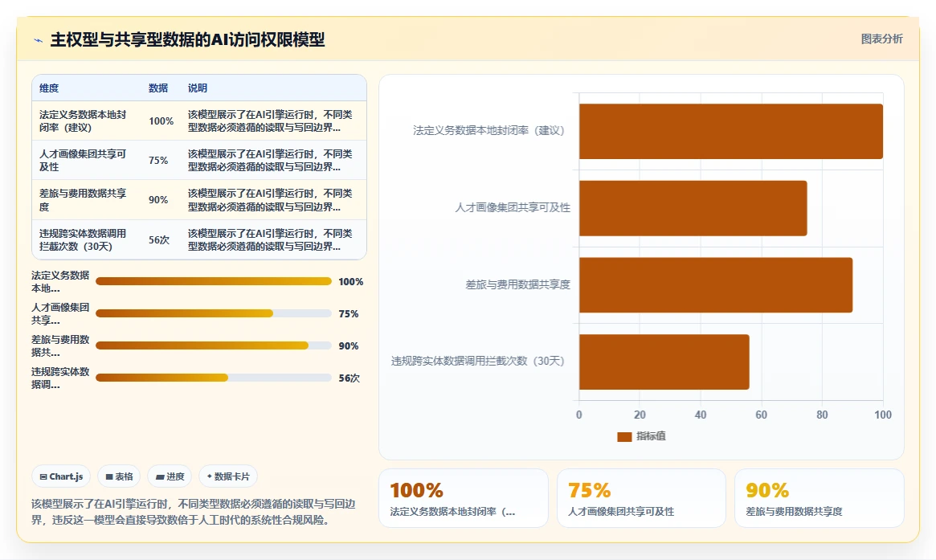This screenshot has width=936, height=560.
Task: Click chart axis label 法定义务数据本地封闭率（建议）
Action: (488, 130)
